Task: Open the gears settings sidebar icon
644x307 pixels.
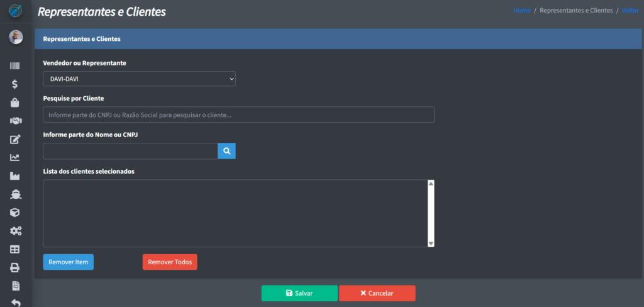Action: [x=15, y=231]
